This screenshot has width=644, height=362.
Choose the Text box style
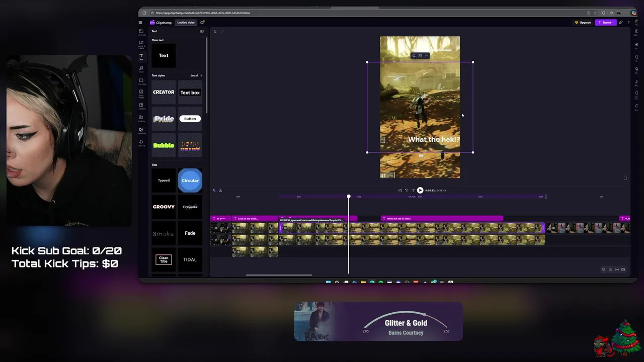(x=190, y=93)
